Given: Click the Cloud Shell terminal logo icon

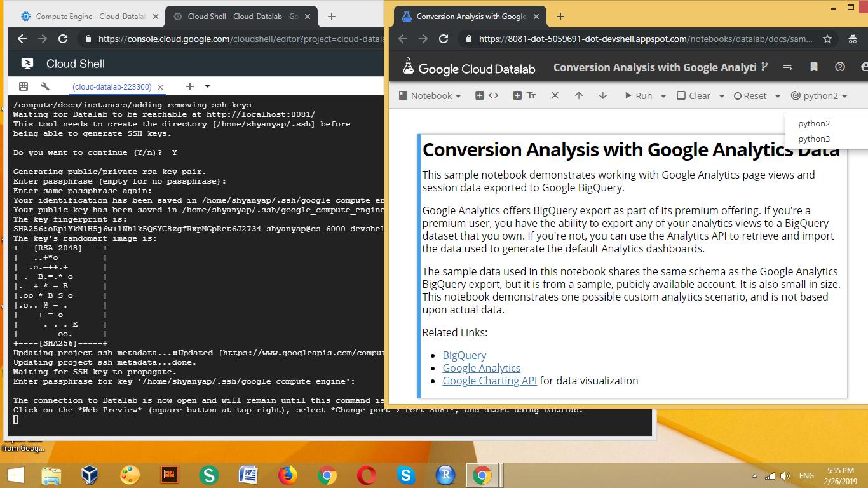Looking at the screenshot, I should (x=27, y=64).
